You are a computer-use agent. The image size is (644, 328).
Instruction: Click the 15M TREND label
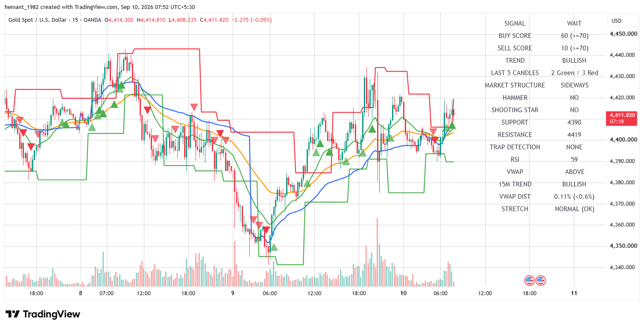coord(515,184)
